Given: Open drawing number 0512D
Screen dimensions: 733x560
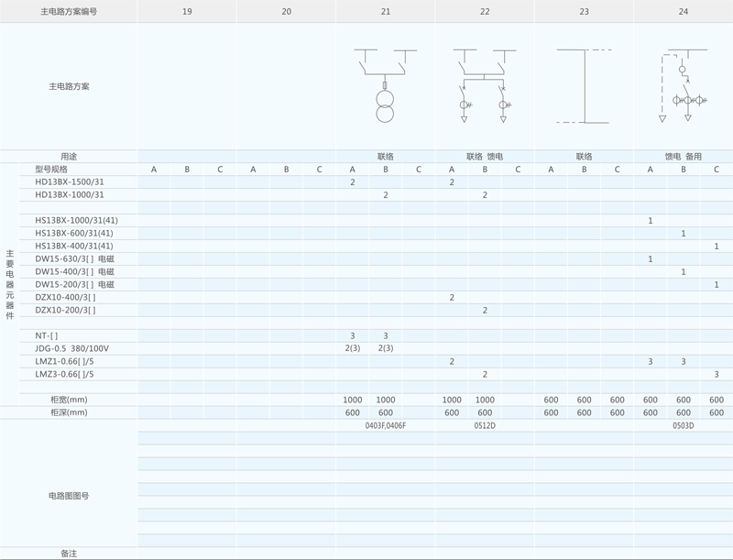Looking at the screenshot, I should pyautogui.click(x=485, y=426).
